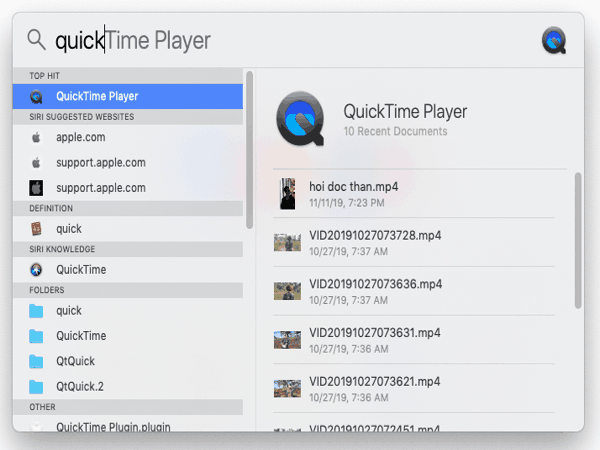
Task: Select QuickTime Siri Knowledge result
Action: pyautogui.click(x=128, y=270)
